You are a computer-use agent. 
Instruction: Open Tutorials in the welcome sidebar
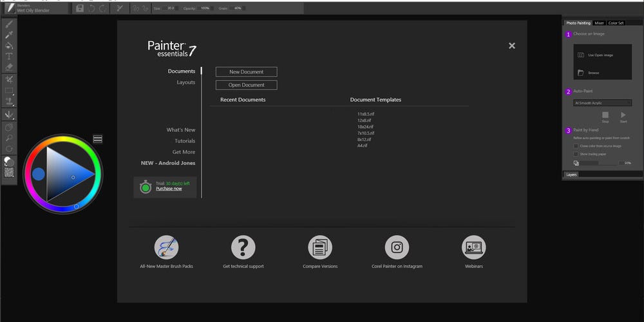coord(185,141)
